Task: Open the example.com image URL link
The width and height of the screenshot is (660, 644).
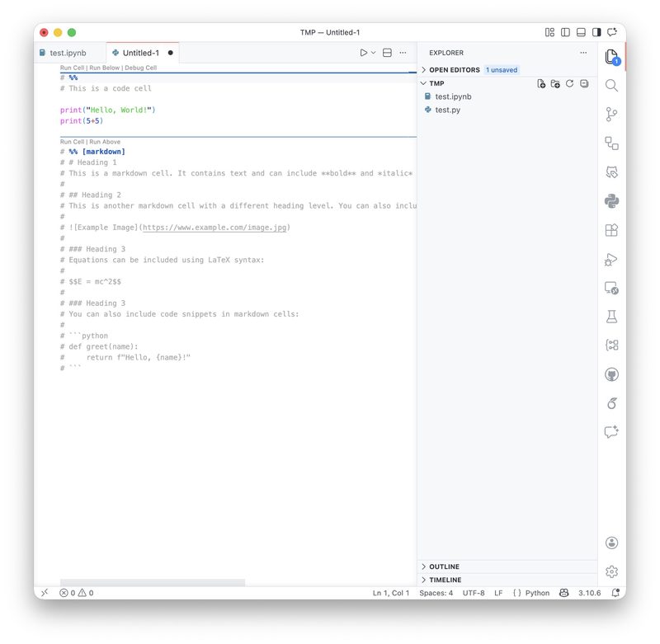Action: coord(214,228)
